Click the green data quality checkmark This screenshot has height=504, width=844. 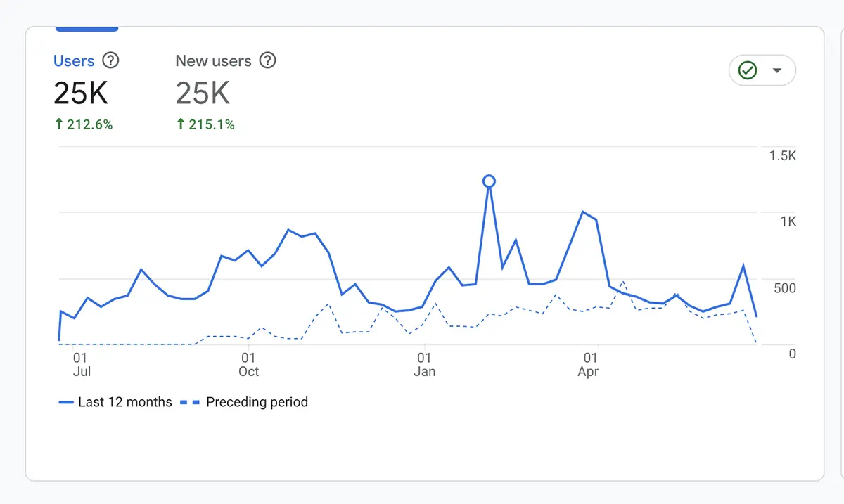[748, 70]
